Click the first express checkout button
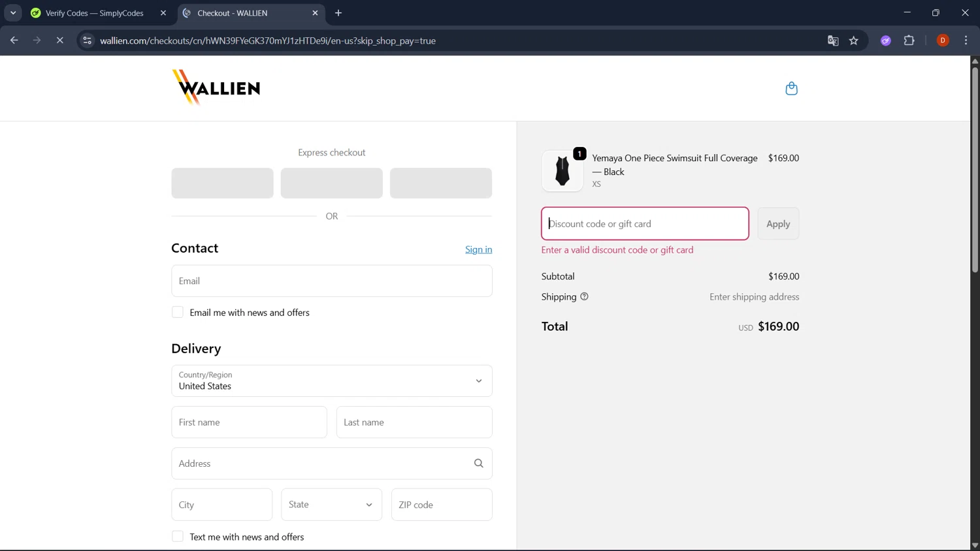Viewport: 980px width, 551px height. (222, 183)
